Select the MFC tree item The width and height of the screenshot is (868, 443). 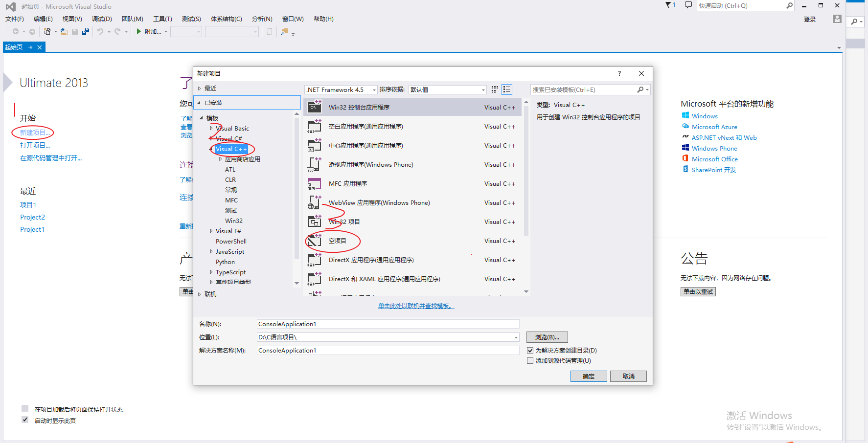[231, 200]
